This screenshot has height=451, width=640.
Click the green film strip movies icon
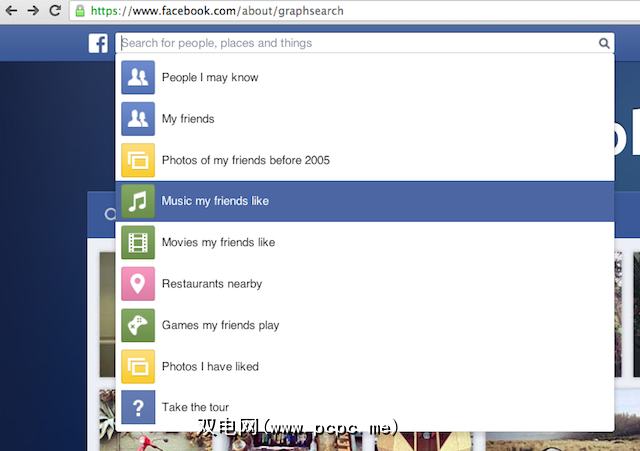tap(138, 242)
